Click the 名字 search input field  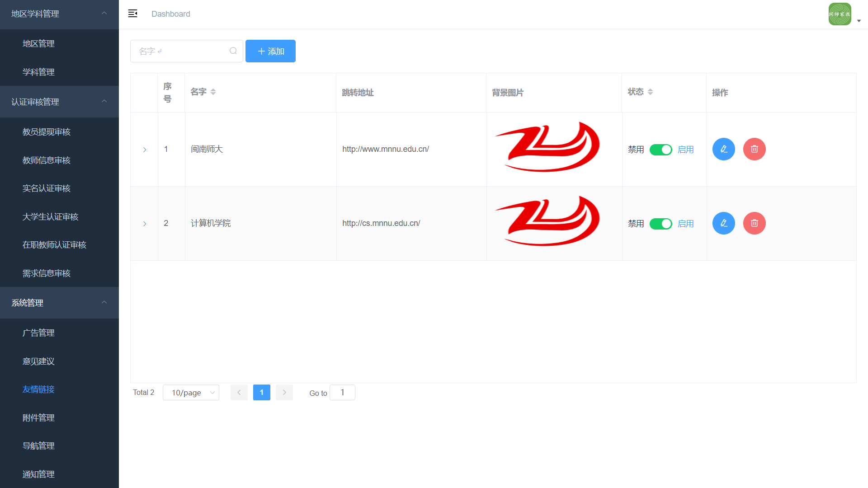coord(181,51)
